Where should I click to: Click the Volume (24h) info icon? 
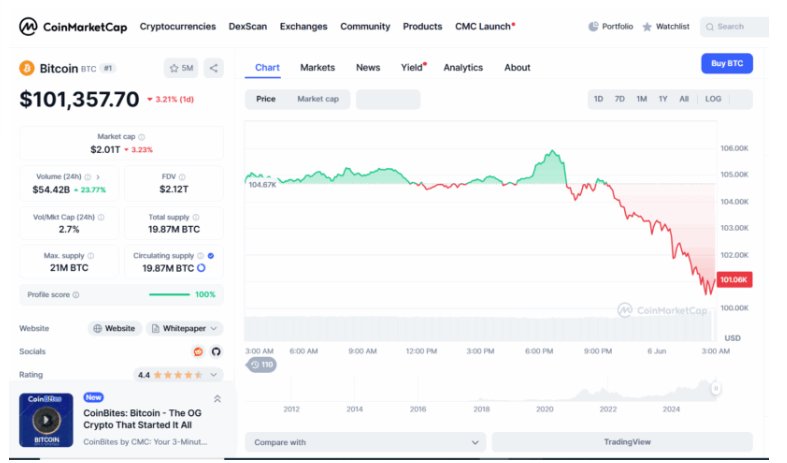pyautogui.click(x=88, y=177)
